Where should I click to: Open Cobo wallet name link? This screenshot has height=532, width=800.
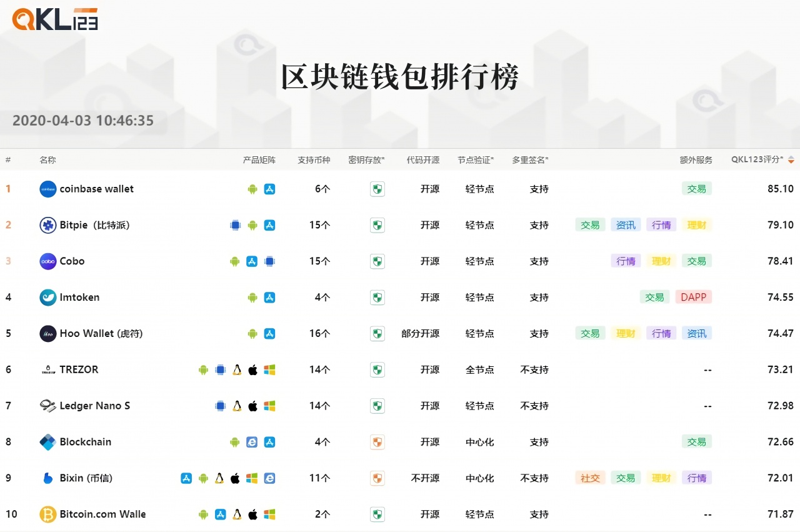72,261
